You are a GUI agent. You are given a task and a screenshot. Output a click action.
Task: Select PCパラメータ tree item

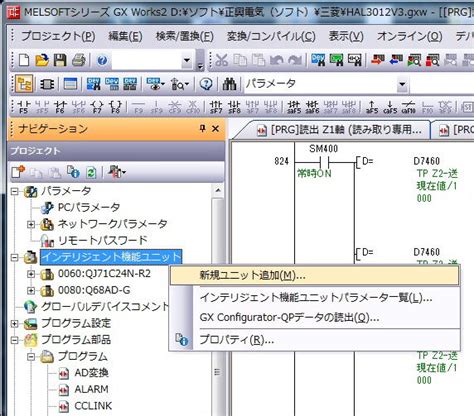pos(89,207)
